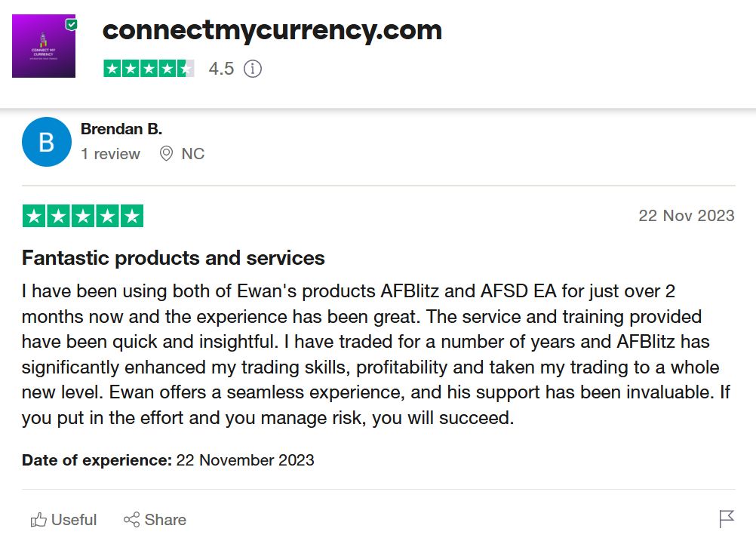756x544 pixels.
Task: Click the five-star review rating
Action: 83,216
